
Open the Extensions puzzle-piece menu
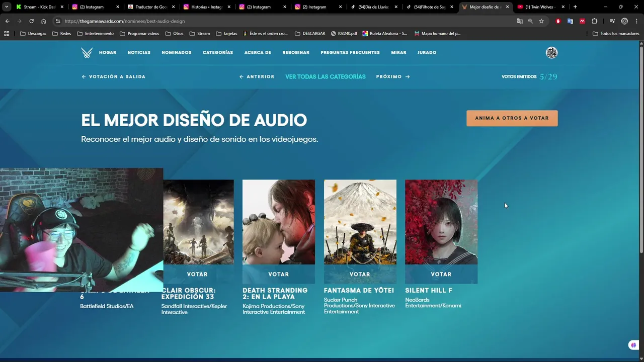click(x=594, y=21)
